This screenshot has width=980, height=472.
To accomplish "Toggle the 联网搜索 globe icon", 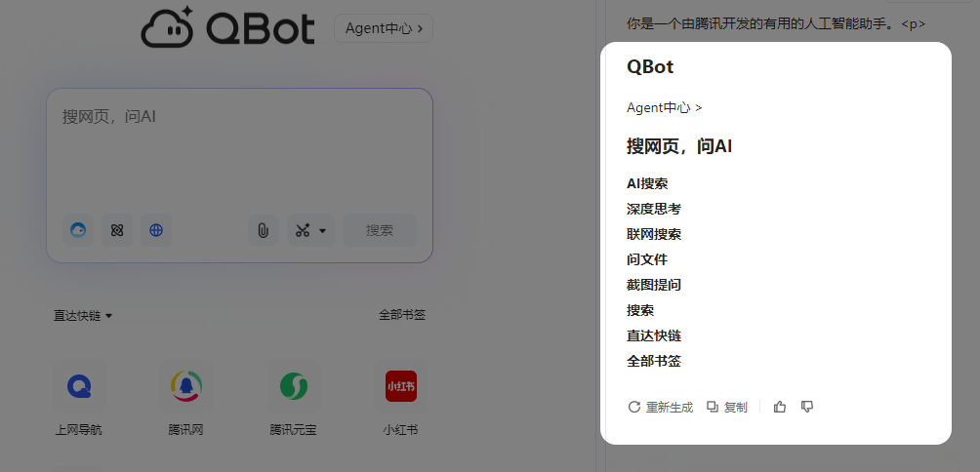I will (x=156, y=230).
